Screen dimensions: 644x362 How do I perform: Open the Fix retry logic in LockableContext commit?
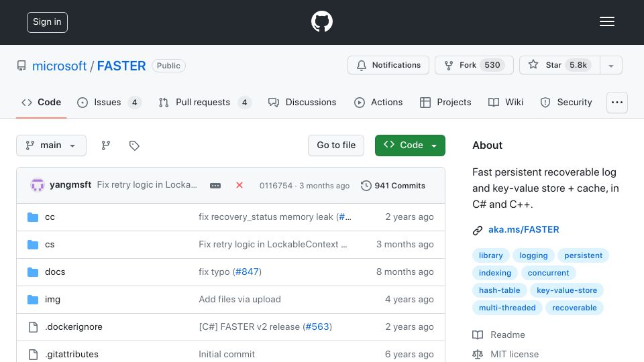pyautogui.click(x=273, y=244)
